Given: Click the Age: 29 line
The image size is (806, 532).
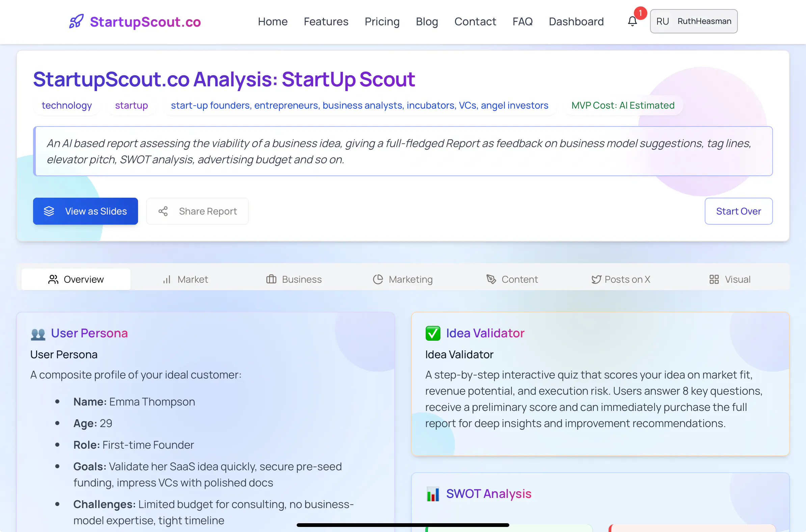Looking at the screenshot, I should (92, 423).
